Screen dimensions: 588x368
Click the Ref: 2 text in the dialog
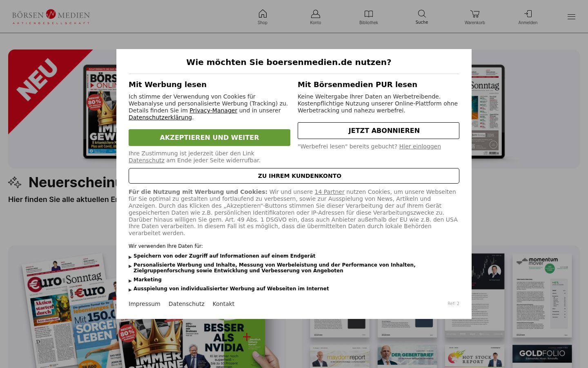pos(453,303)
